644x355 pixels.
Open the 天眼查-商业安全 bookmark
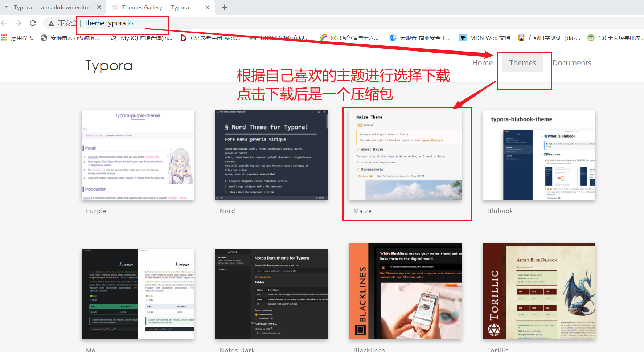[420, 38]
